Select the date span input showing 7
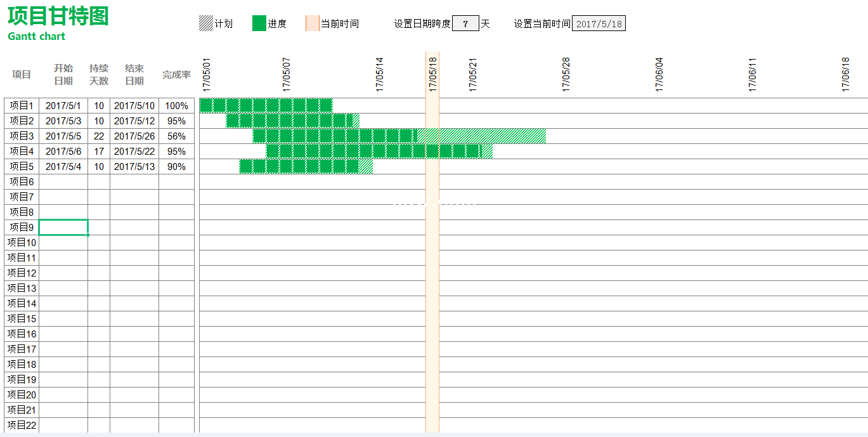 465,23
